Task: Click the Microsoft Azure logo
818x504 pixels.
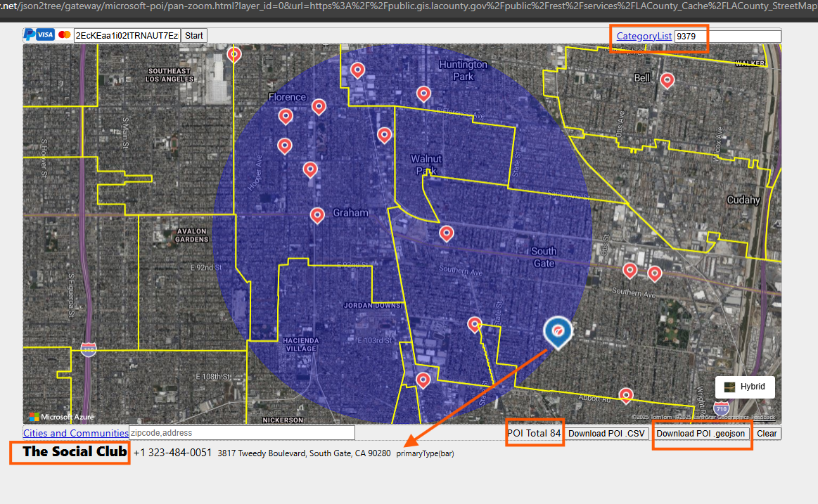Action: coord(60,417)
